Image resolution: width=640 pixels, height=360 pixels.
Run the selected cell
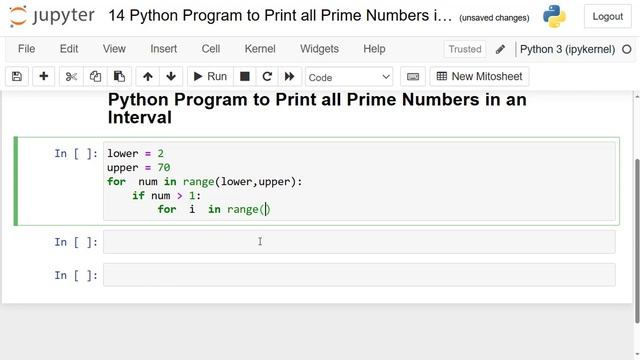pos(210,76)
